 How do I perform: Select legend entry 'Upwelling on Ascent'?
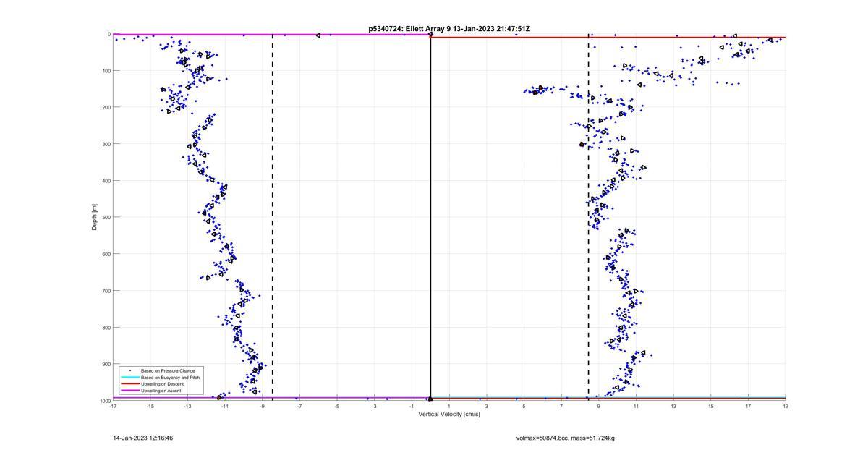(x=161, y=391)
